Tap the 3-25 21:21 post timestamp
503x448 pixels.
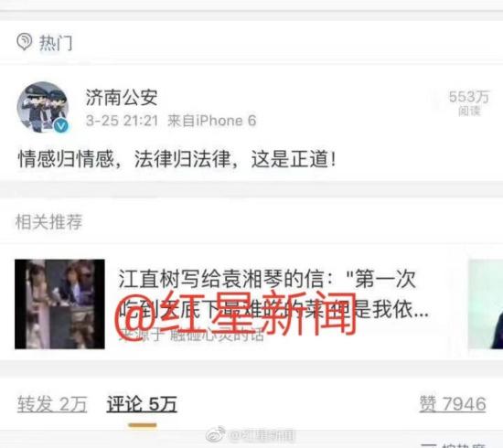point(122,121)
